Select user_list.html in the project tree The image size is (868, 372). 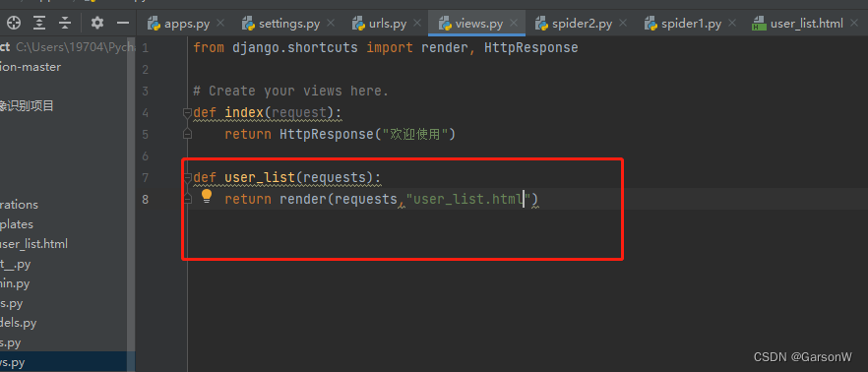click(33, 244)
